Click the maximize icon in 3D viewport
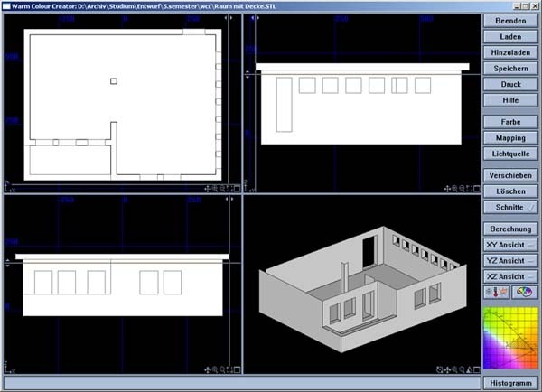 click(x=475, y=369)
